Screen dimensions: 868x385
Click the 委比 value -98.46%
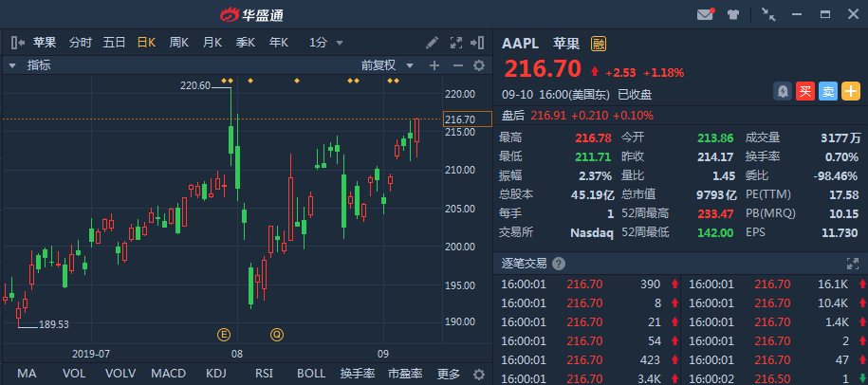[x=836, y=175]
